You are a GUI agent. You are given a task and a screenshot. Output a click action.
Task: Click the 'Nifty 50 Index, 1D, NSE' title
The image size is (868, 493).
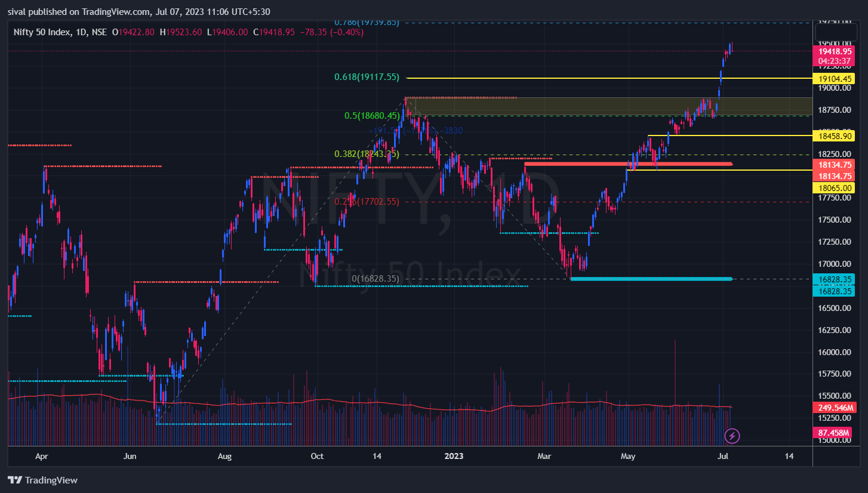pos(60,32)
